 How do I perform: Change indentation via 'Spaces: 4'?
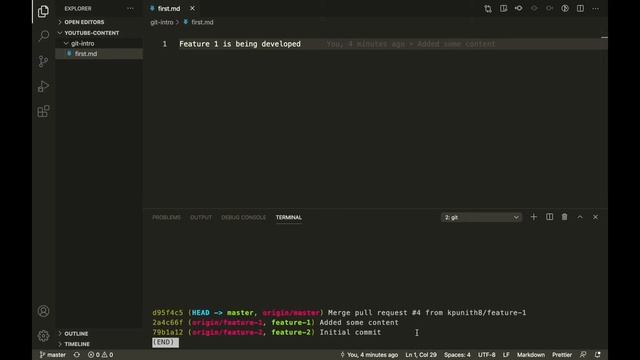click(x=457, y=355)
